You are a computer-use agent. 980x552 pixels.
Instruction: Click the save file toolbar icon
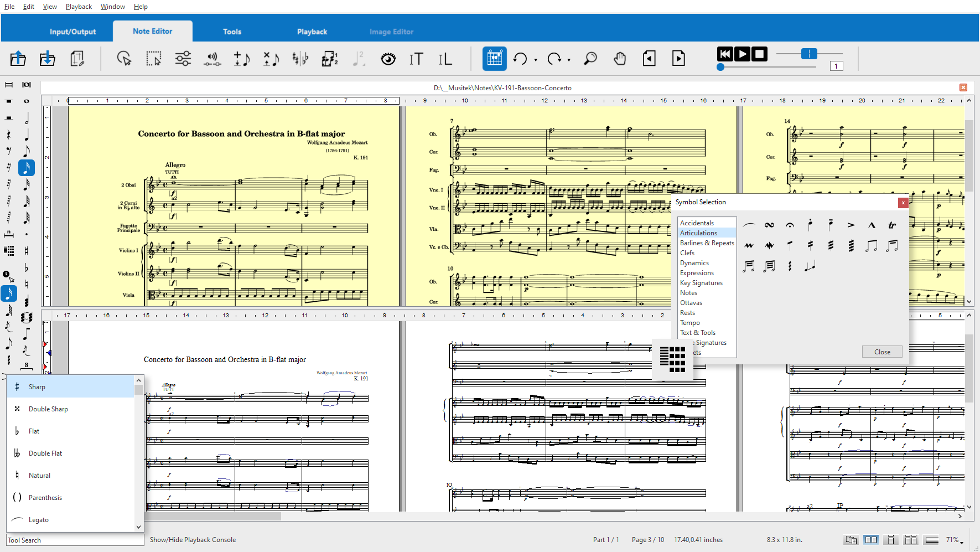(x=48, y=58)
